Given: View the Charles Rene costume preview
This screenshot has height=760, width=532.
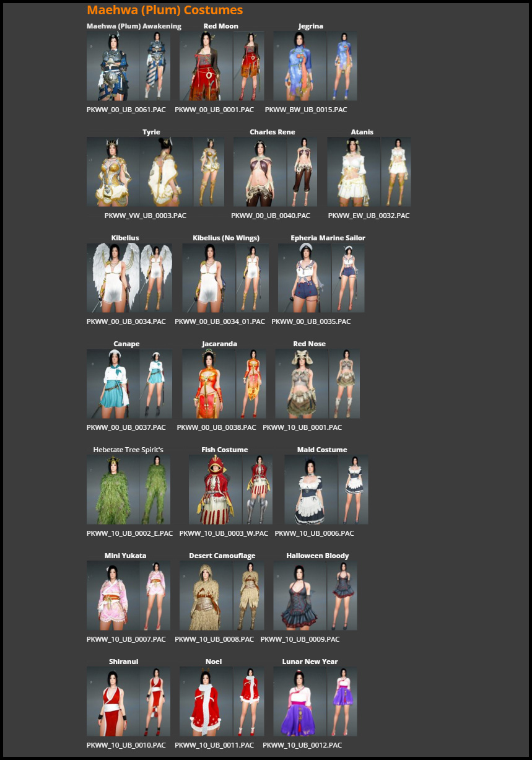Looking at the screenshot, I should [x=274, y=171].
